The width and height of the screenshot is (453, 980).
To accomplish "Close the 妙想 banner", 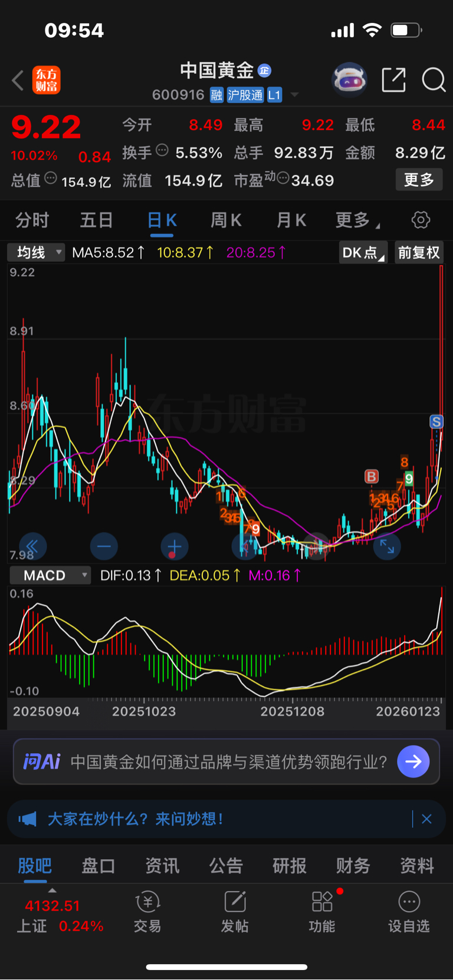I will coord(427,819).
